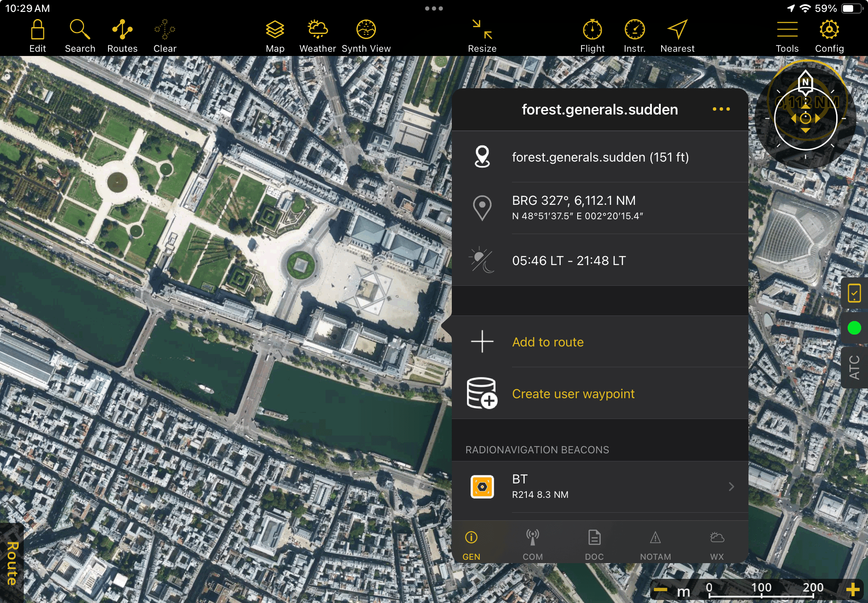
Task: Switch to the COM tab
Action: (x=533, y=545)
